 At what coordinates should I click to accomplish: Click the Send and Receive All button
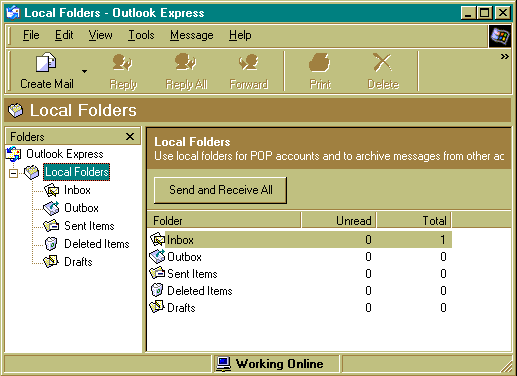220,190
